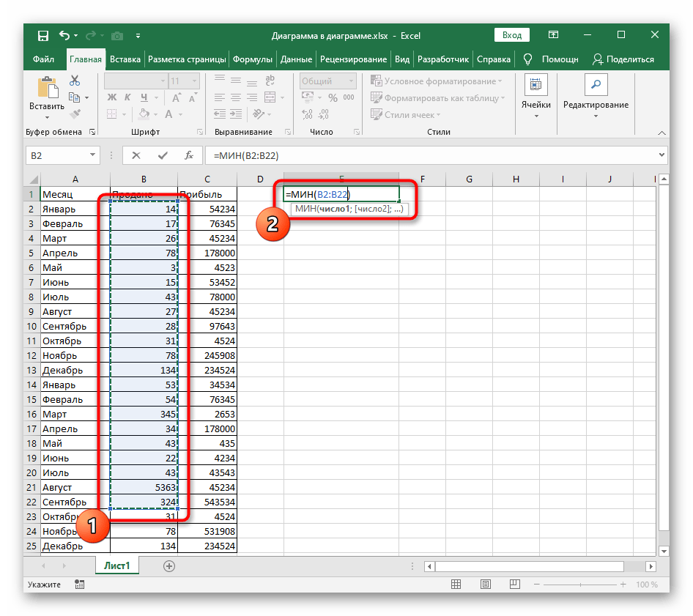Toggle Italic К formatting
693x616 pixels.
coord(127,97)
